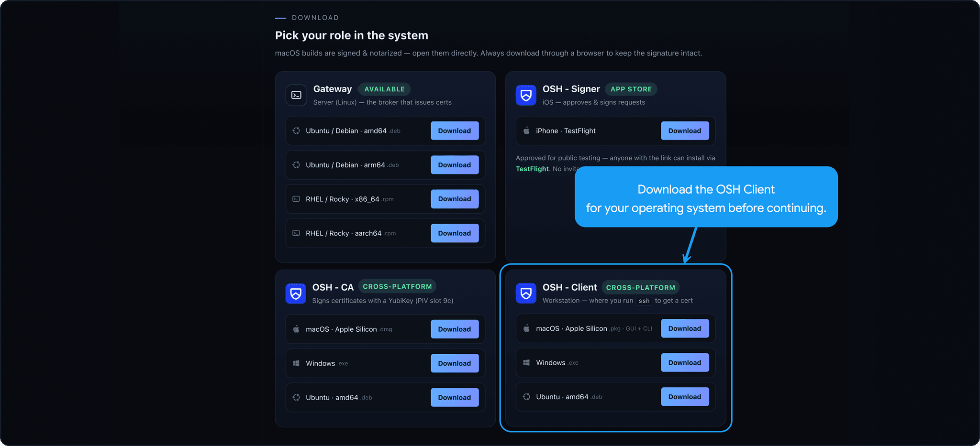Image resolution: width=980 pixels, height=446 pixels.
Task: Click '.pkg · GUI + CLI' text in Client macOS row
Action: tap(631, 328)
